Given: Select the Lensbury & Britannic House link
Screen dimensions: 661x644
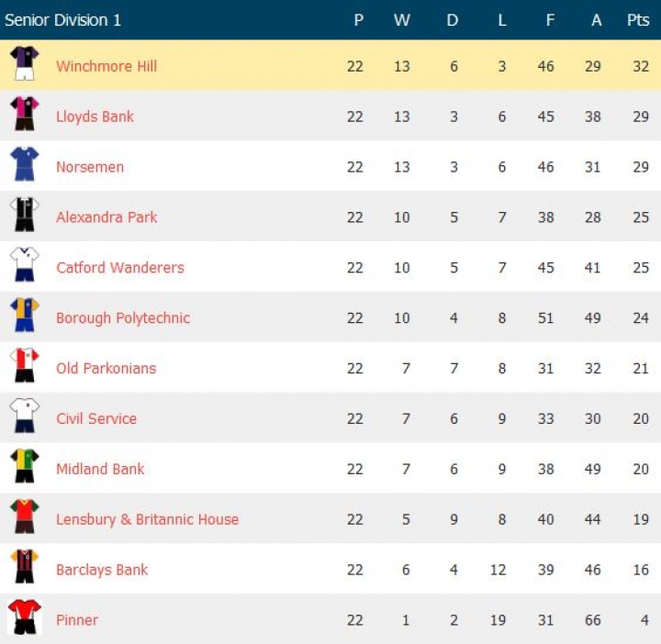Looking at the screenshot, I should (x=147, y=519).
